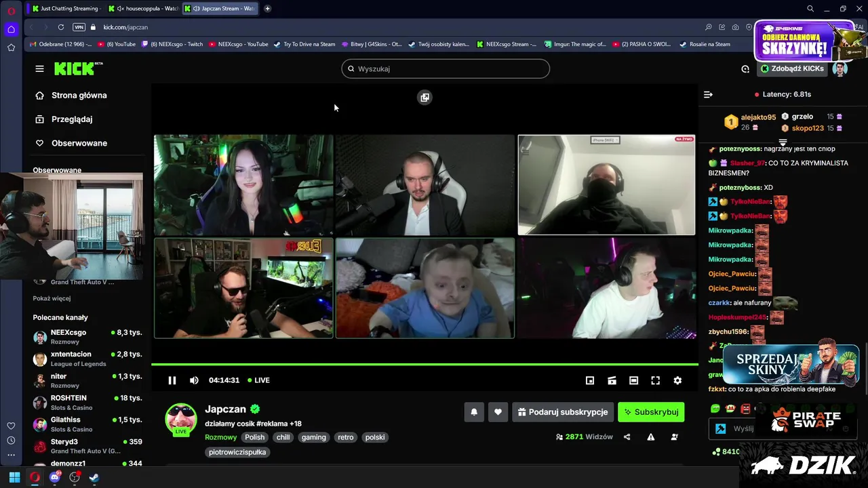This screenshot has height=488, width=868.
Task: Follow the channel with the heart button
Action: 498,412
